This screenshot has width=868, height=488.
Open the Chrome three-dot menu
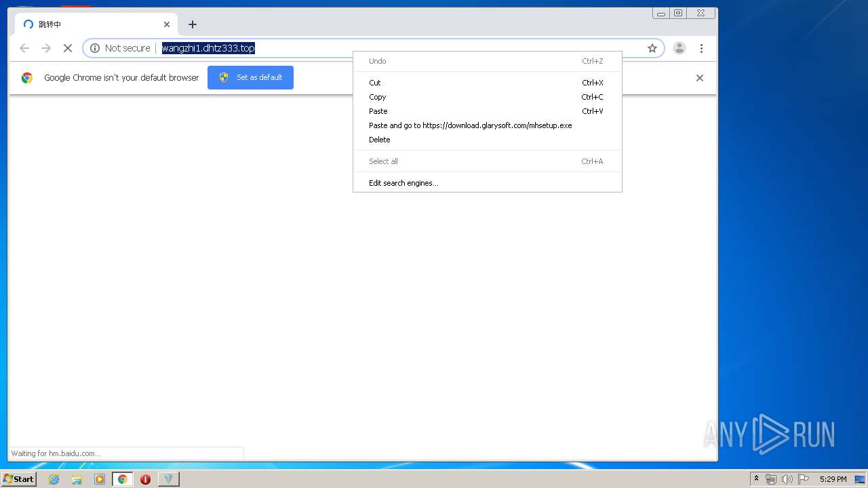(x=701, y=48)
